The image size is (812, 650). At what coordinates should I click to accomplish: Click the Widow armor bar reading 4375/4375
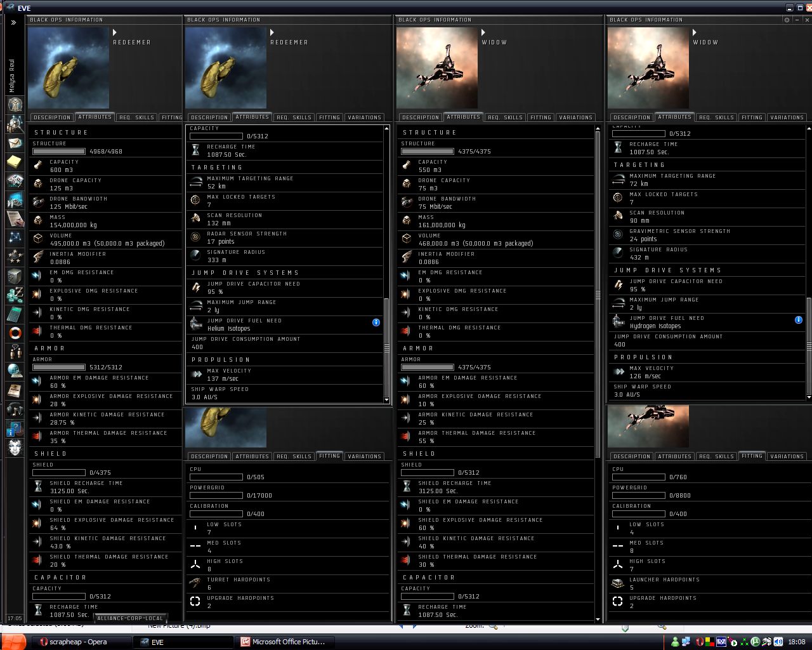point(428,368)
